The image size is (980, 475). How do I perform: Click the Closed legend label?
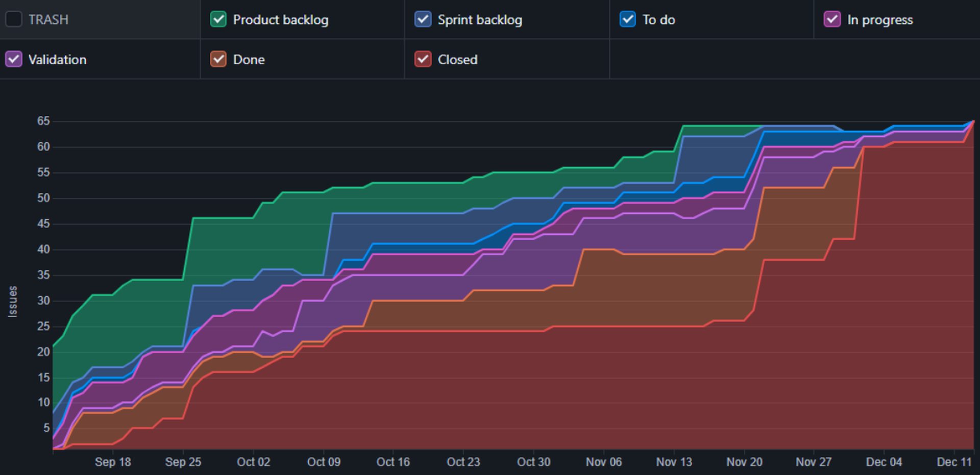coord(458,60)
